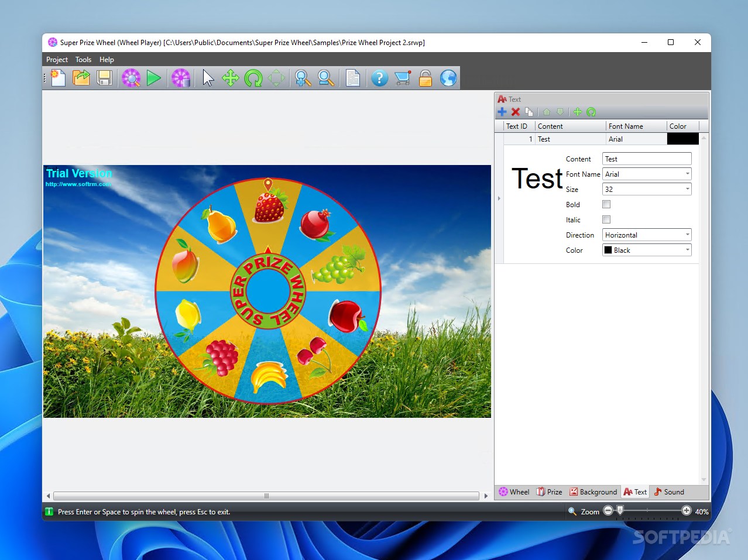The height and width of the screenshot is (560, 748).
Task: Click the wheel database icon in toolbar
Action: point(181,78)
